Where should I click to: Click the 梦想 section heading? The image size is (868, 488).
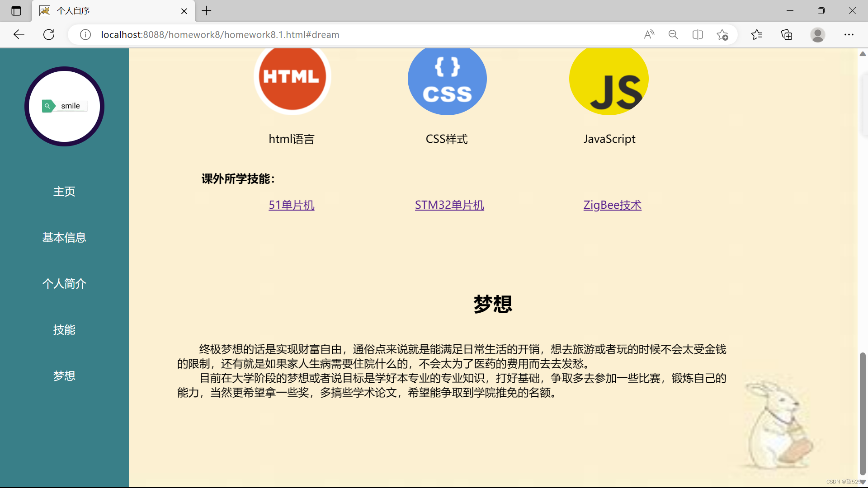[x=493, y=304]
